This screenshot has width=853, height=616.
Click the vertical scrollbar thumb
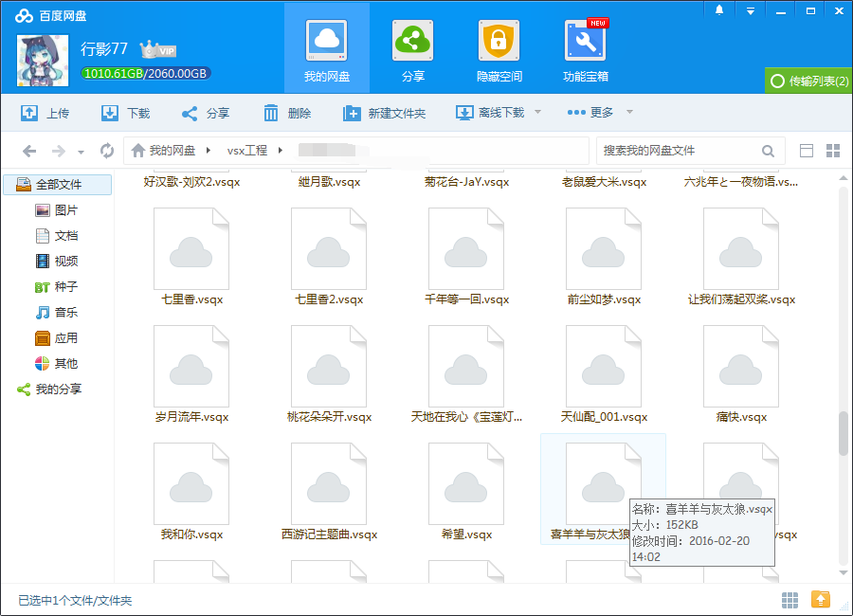(x=844, y=433)
